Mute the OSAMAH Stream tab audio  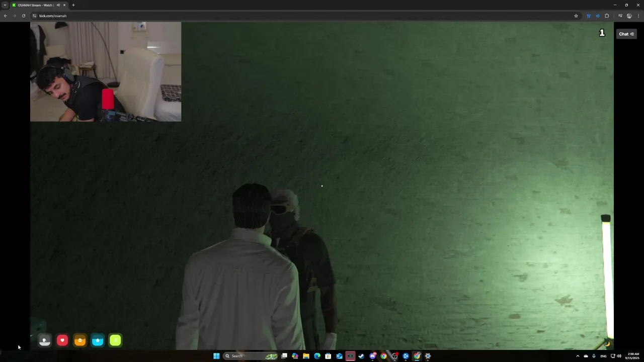(58, 5)
